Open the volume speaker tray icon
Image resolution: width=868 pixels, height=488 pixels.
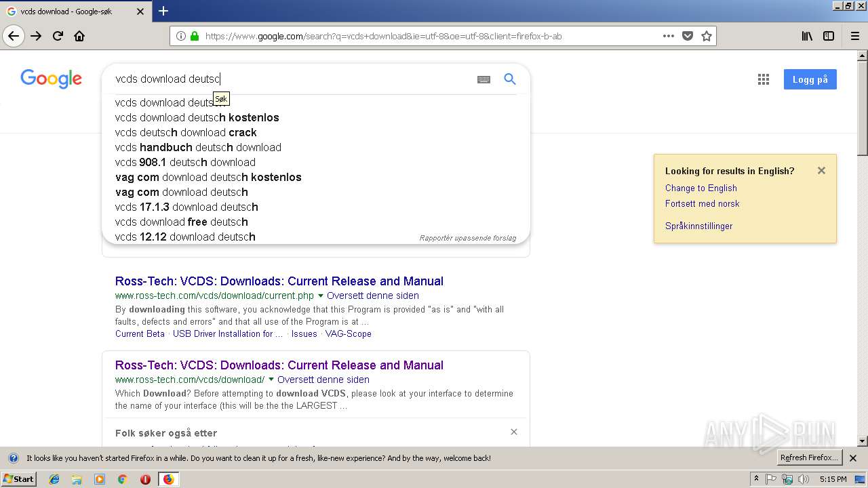pyautogui.click(x=804, y=479)
